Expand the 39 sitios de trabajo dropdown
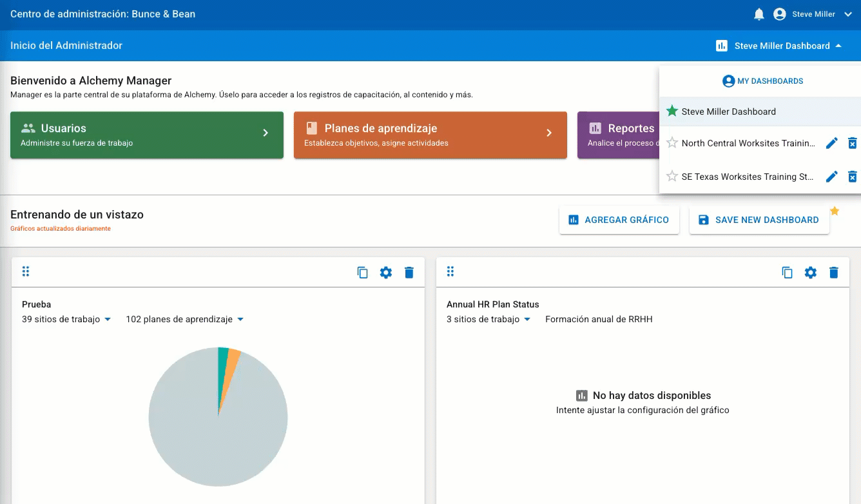This screenshot has width=861, height=504. [66, 319]
